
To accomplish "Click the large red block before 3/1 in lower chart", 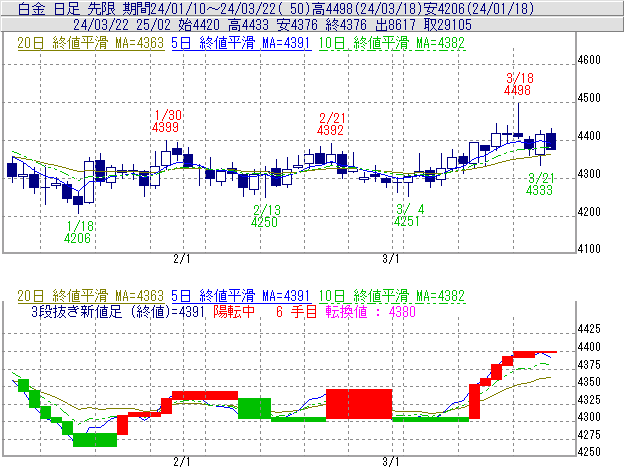I will (359, 404).
